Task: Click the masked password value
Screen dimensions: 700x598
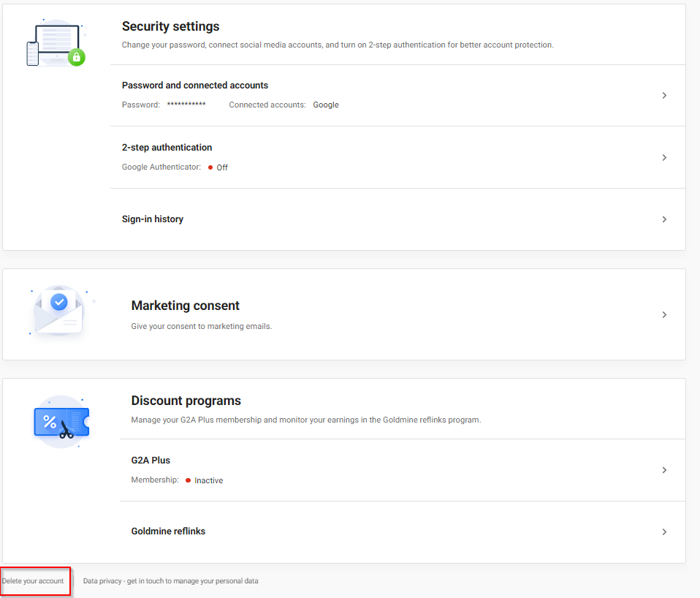Action: 186,105
